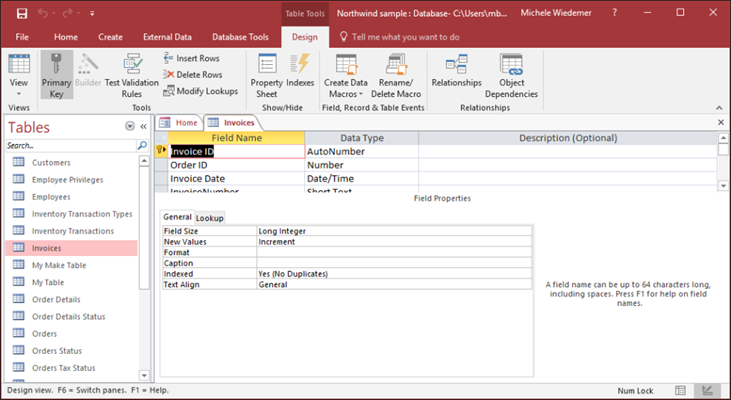Select the Invoices table in list
731x400 pixels.
click(x=71, y=248)
